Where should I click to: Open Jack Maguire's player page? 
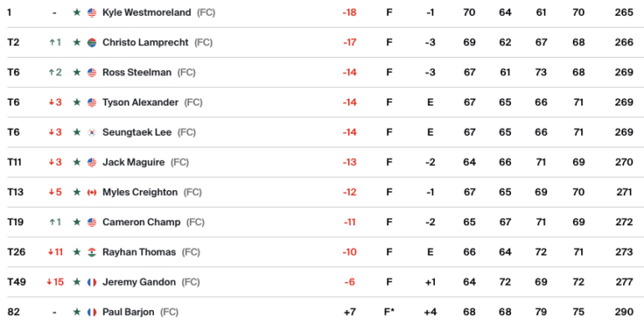[134, 162]
